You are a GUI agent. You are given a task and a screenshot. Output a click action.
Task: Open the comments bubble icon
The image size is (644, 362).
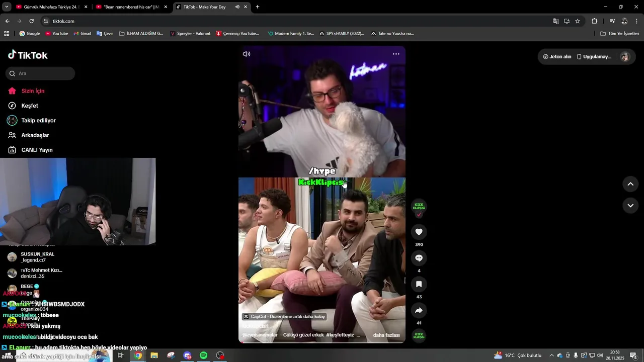pyautogui.click(x=419, y=258)
